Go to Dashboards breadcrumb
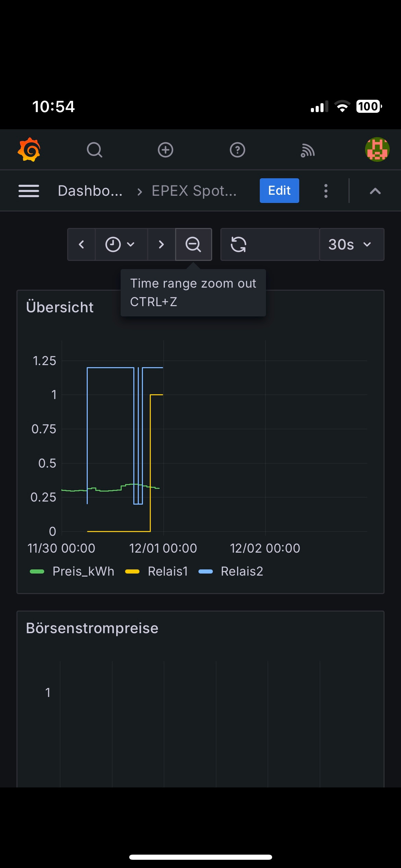Image resolution: width=401 pixels, height=868 pixels. [x=90, y=191]
